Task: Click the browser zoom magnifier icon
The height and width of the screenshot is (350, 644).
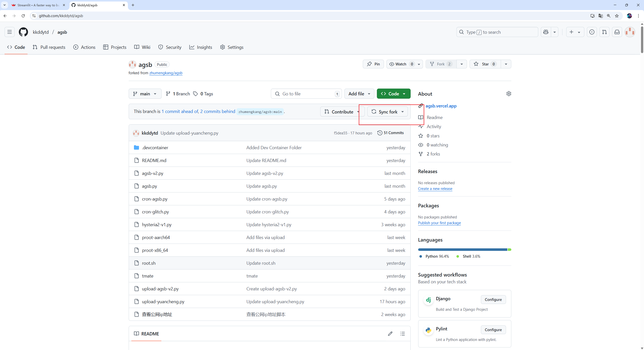Action: click(609, 16)
